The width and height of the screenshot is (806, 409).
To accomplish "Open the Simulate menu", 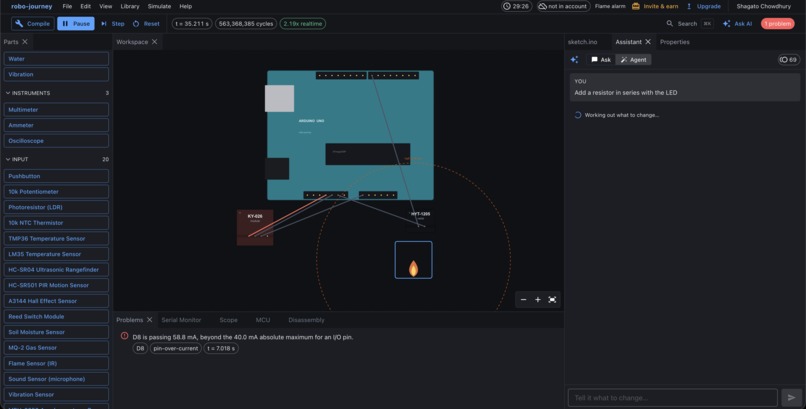I will (x=159, y=6).
